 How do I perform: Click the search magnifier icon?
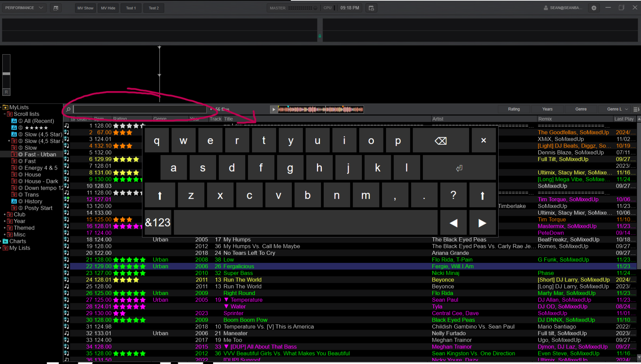(68, 109)
